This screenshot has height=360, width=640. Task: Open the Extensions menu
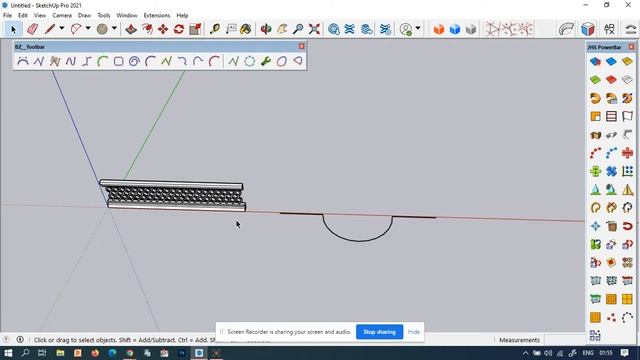(x=157, y=15)
